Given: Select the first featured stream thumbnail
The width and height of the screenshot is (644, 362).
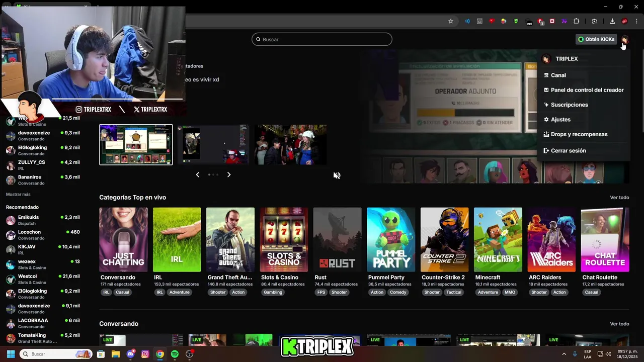Looking at the screenshot, I should (x=136, y=145).
